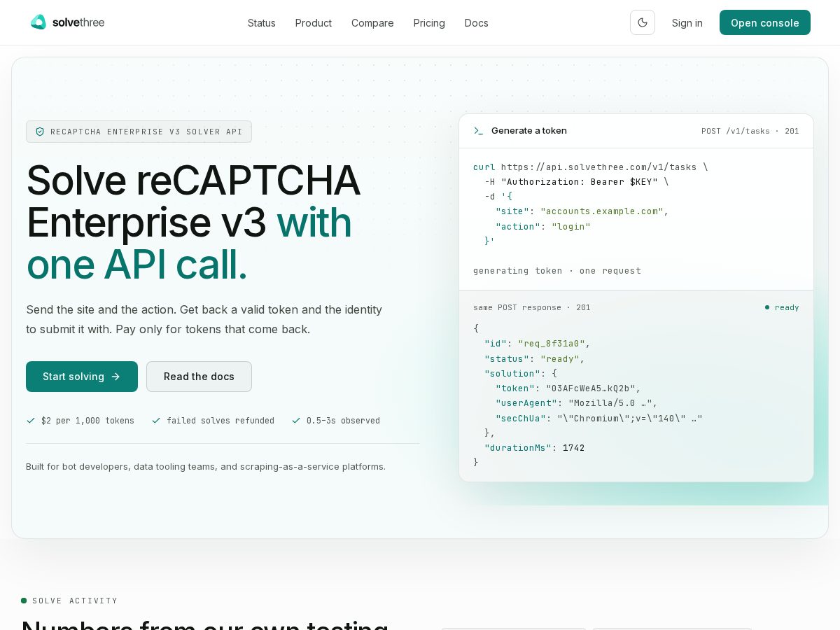Click the green dot beside SOLVE ACTIVITY
This screenshot has width=840, height=630.
24,601
